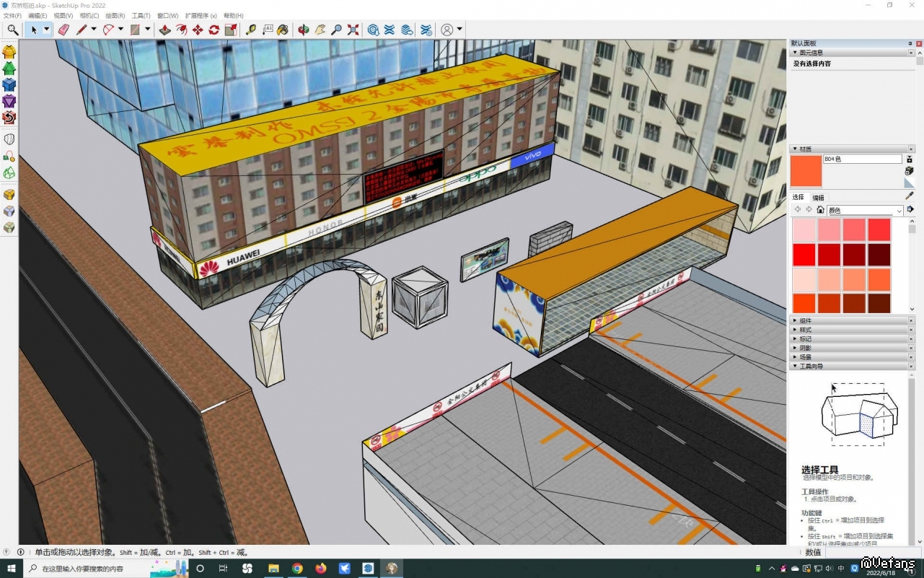Select the Eraser tool
The height and width of the screenshot is (578, 924).
click(x=63, y=30)
